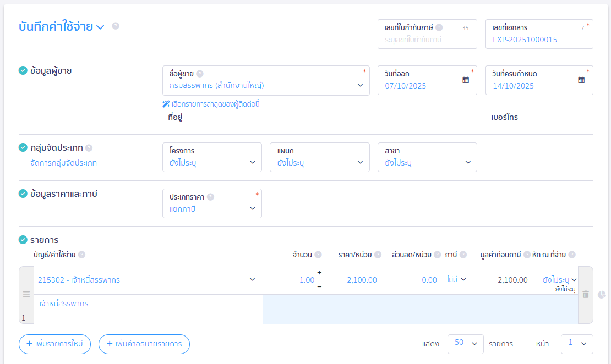
Task: Grab the drag handle of row 1
Action: coord(26,295)
